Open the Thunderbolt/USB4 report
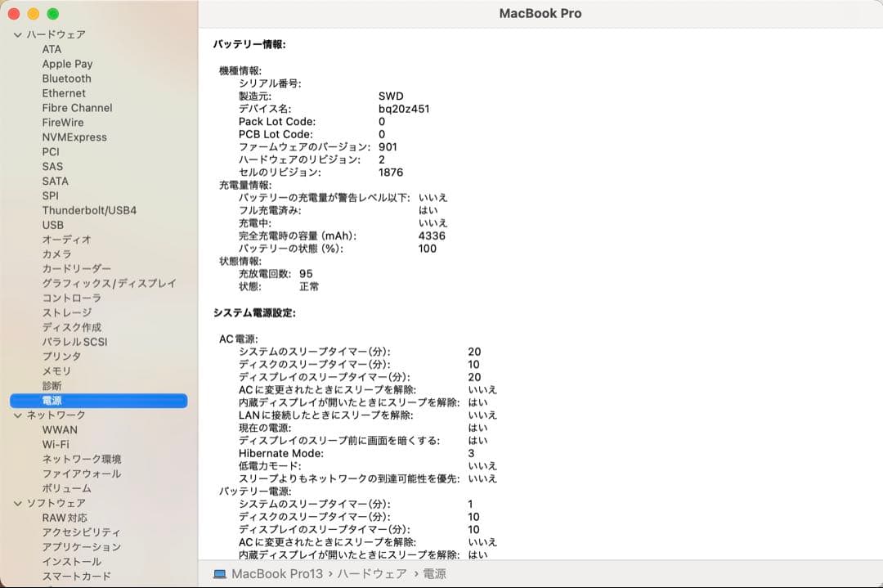The width and height of the screenshot is (883, 588). 87,210
